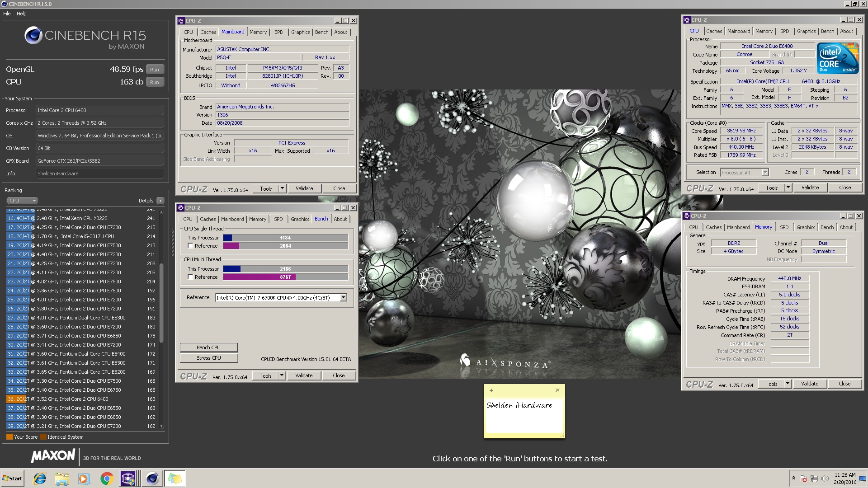Open the network tray icon
Viewport: 868px width, 488px height.
(x=814, y=479)
